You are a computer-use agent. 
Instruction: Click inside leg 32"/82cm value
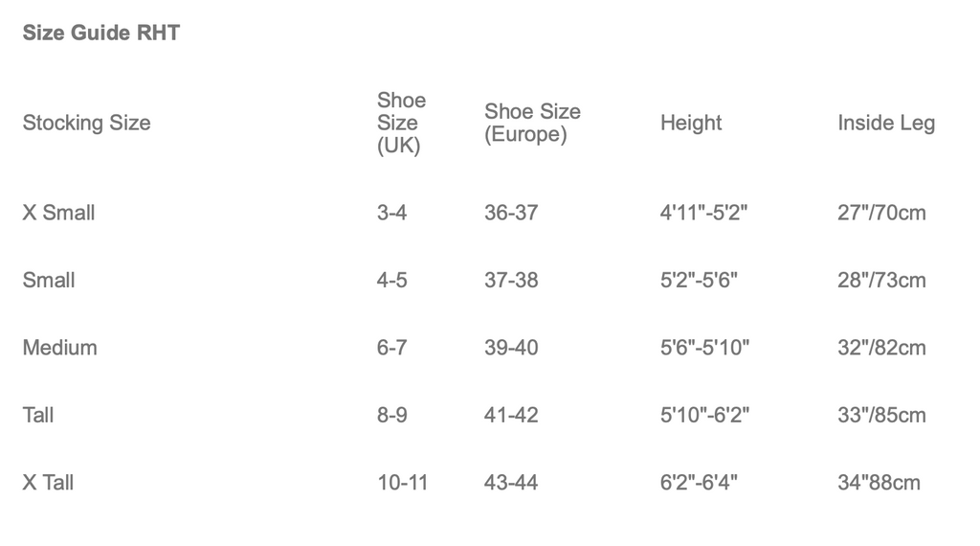pyautogui.click(x=881, y=348)
